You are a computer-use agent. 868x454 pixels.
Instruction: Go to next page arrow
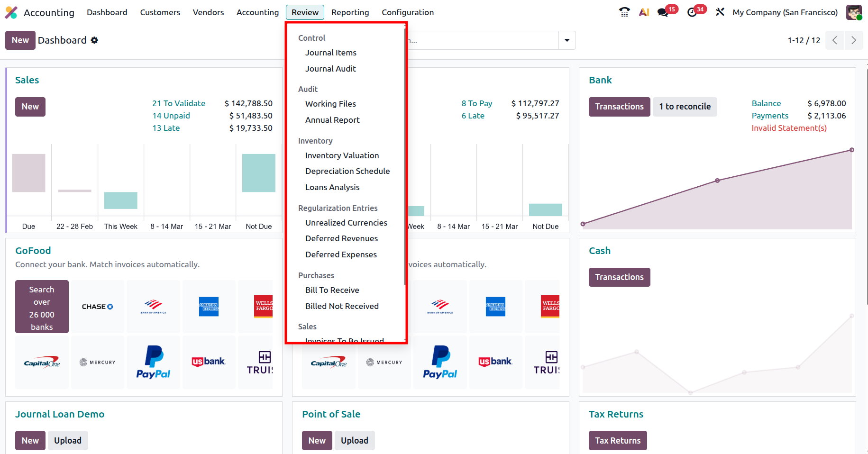click(853, 40)
